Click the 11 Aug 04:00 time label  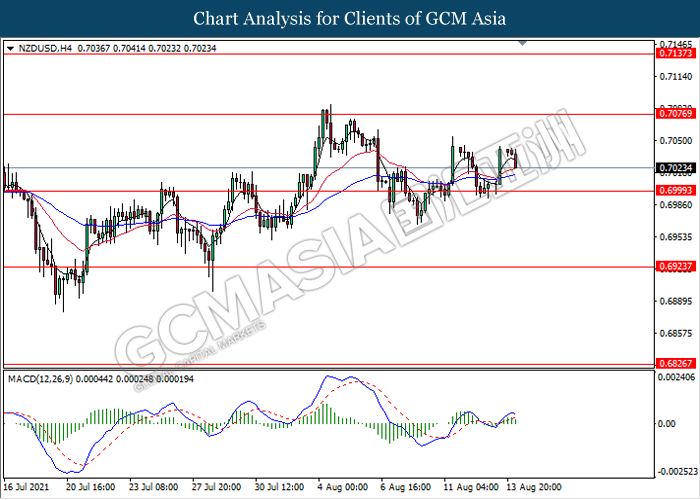[x=471, y=487]
